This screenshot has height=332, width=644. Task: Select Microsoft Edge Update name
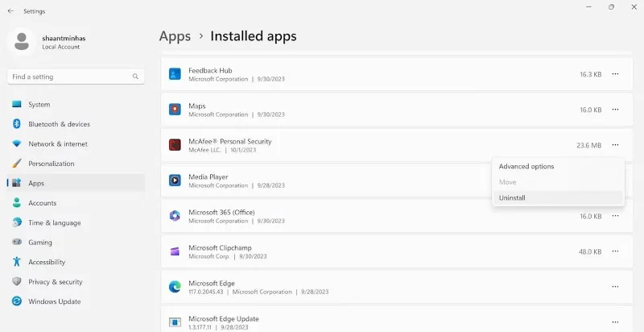224,318
